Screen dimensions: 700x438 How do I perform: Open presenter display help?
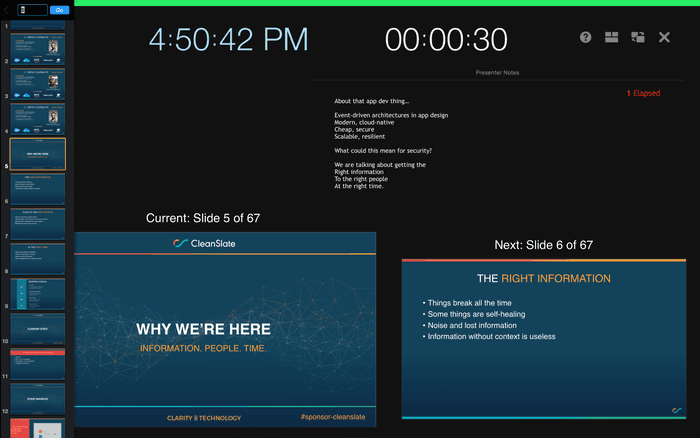pos(586,37)
